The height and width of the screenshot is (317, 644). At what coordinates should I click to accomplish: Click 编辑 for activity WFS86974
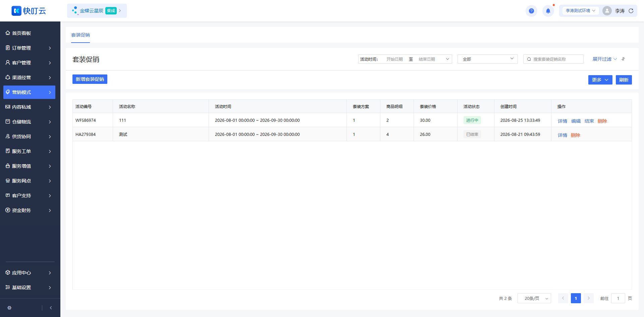point(576,121)
